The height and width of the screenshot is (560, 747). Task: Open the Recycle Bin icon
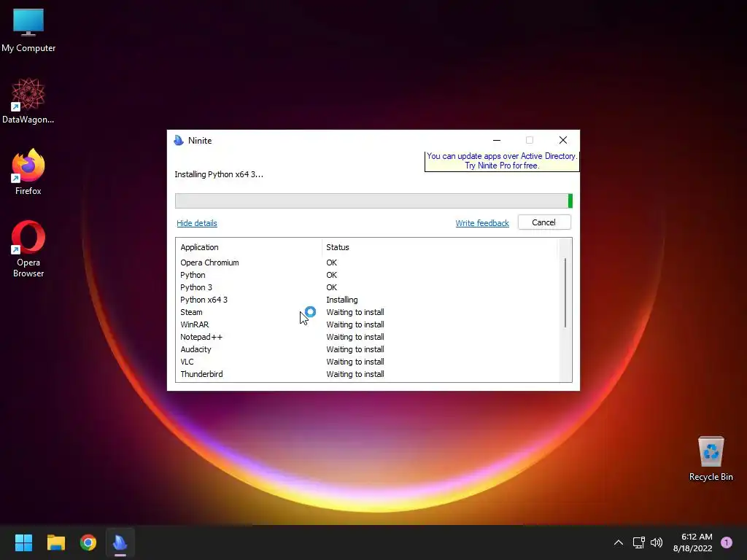711,459
